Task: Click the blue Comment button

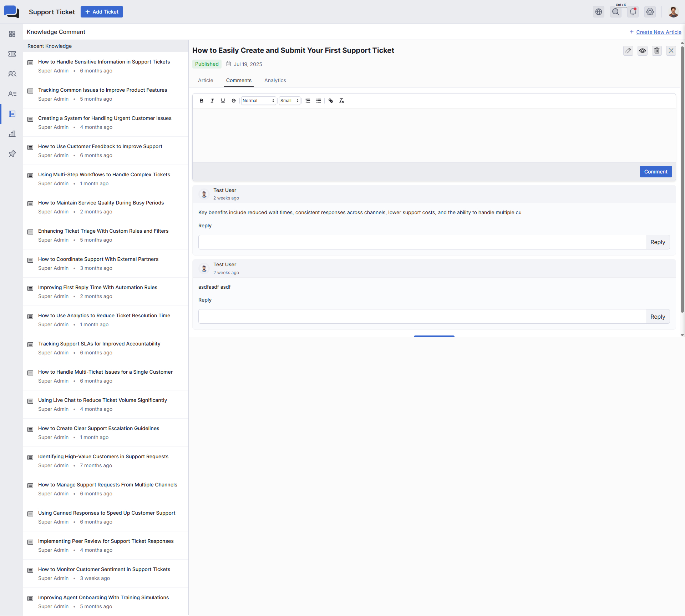Action: pos(655,172)
